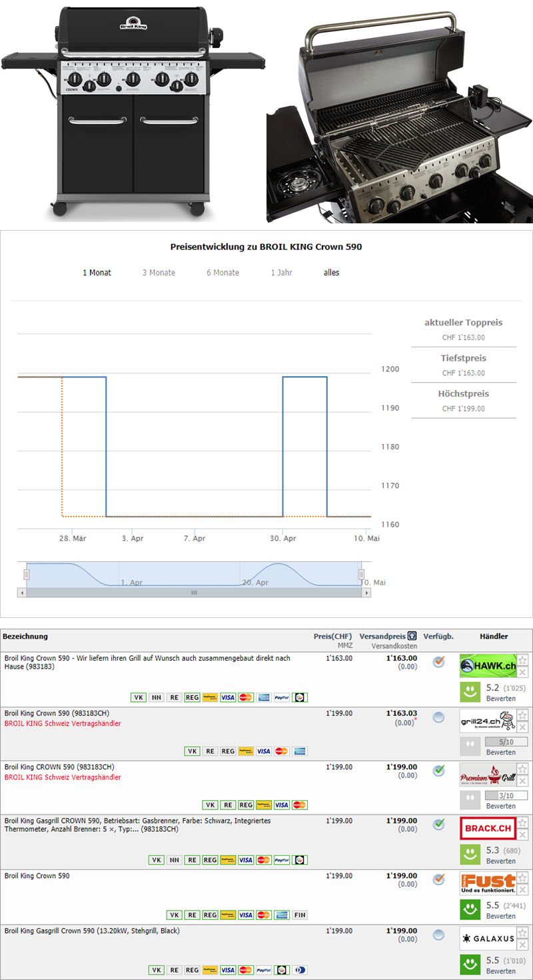Switch chart range to 1 Jahr

tap(281, 273)
